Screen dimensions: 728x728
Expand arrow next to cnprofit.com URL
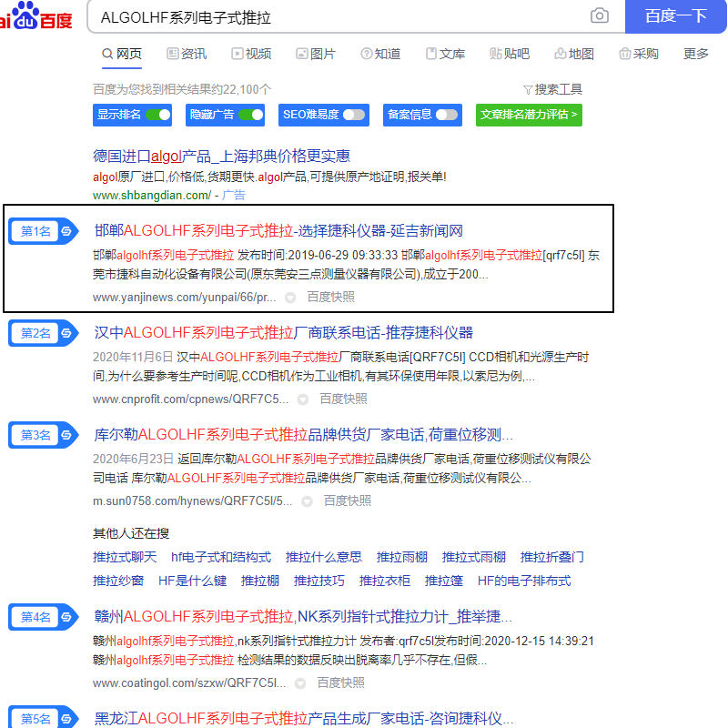tap(303, 399)
